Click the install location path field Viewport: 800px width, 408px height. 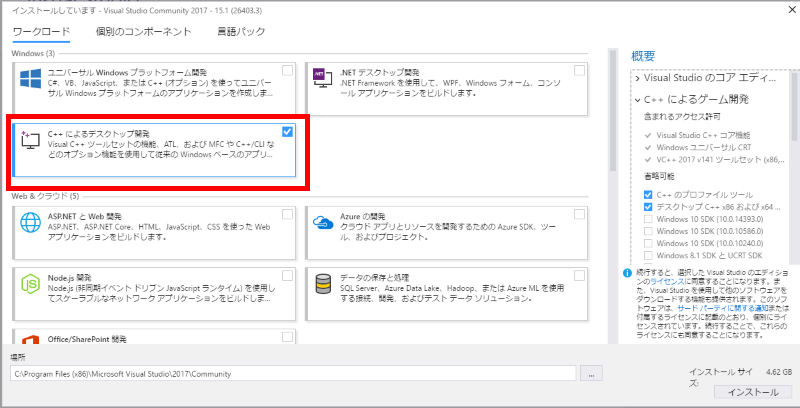(293, 374)
